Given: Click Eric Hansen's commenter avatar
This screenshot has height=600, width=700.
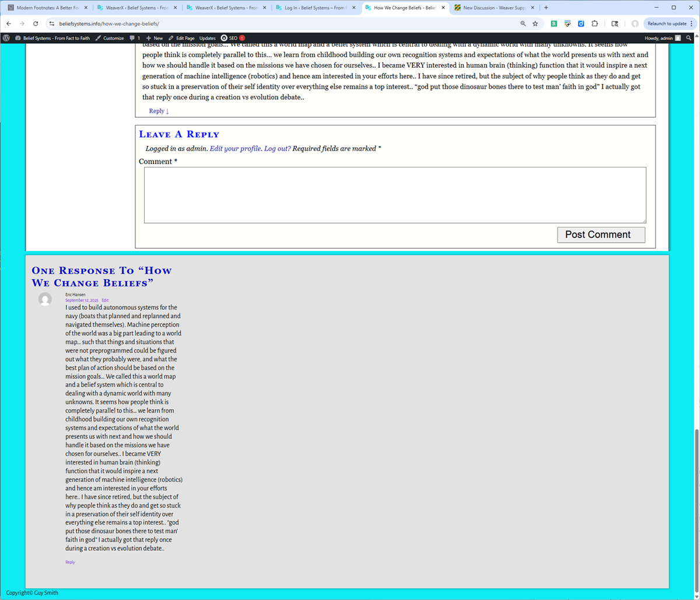Looking at the screenshot, I should (45, 299).
